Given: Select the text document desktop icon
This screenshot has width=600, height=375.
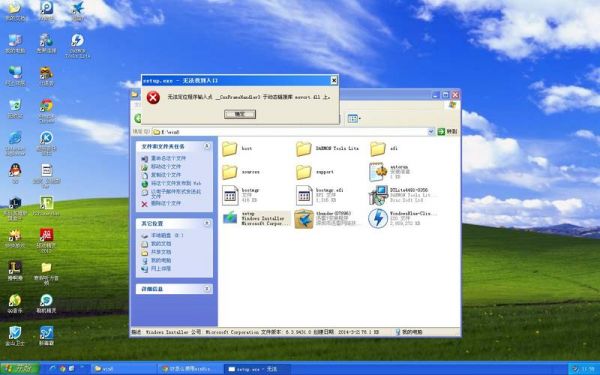Looking at the screenshot, I should [x=46, y=176].
